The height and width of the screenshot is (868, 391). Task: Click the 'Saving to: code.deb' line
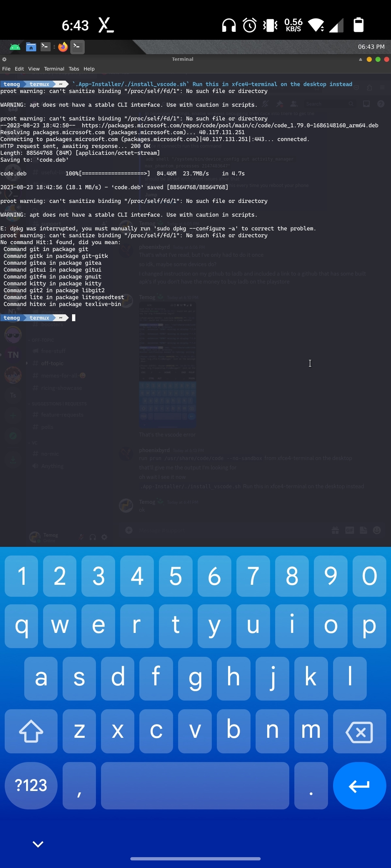coord(34,160)
